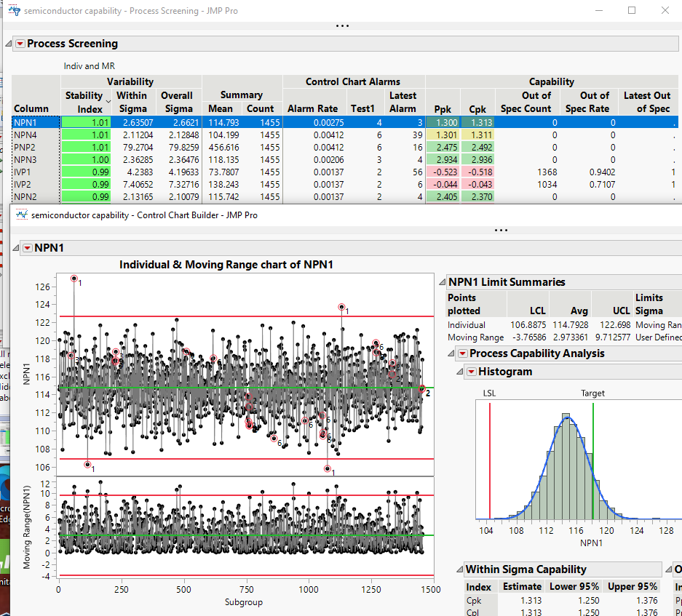682x616 pixels.
Task: Click the Process Screening window title icon
Action: (x=13, y=11)
